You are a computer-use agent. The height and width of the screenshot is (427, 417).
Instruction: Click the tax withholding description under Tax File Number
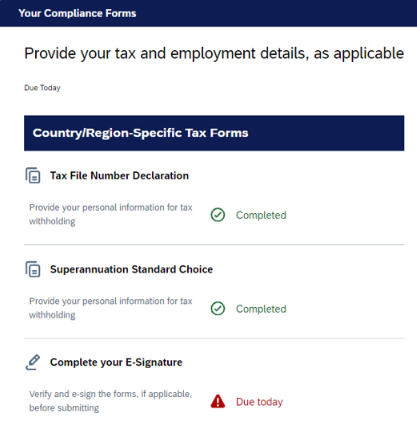[x=111, y=214]
